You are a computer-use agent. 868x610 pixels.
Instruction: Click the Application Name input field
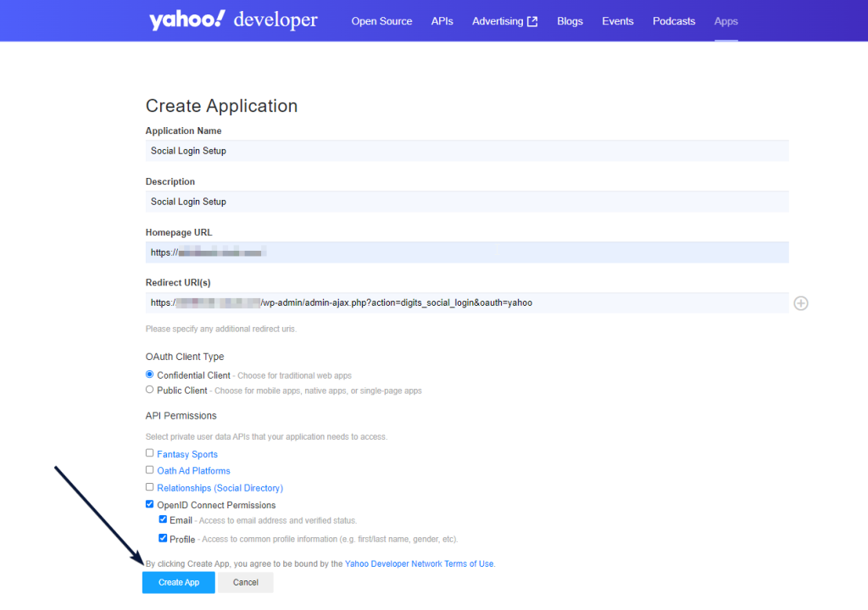tap(466, 151)
